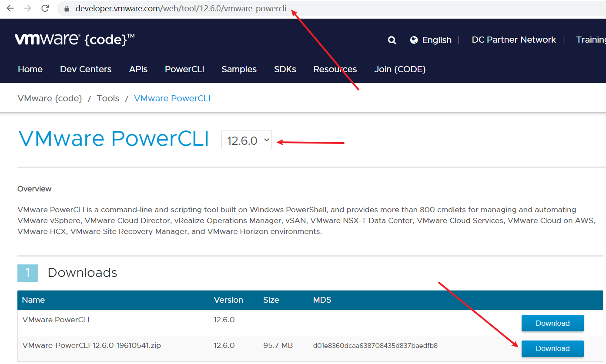The width and height of the screenshot is (606, 364).
Task: Click Join {CODE} in navigation
Action: point(400,69)
